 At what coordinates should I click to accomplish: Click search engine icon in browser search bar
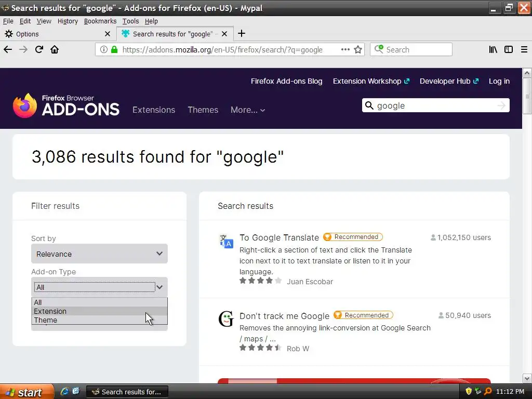click(379, 49)
